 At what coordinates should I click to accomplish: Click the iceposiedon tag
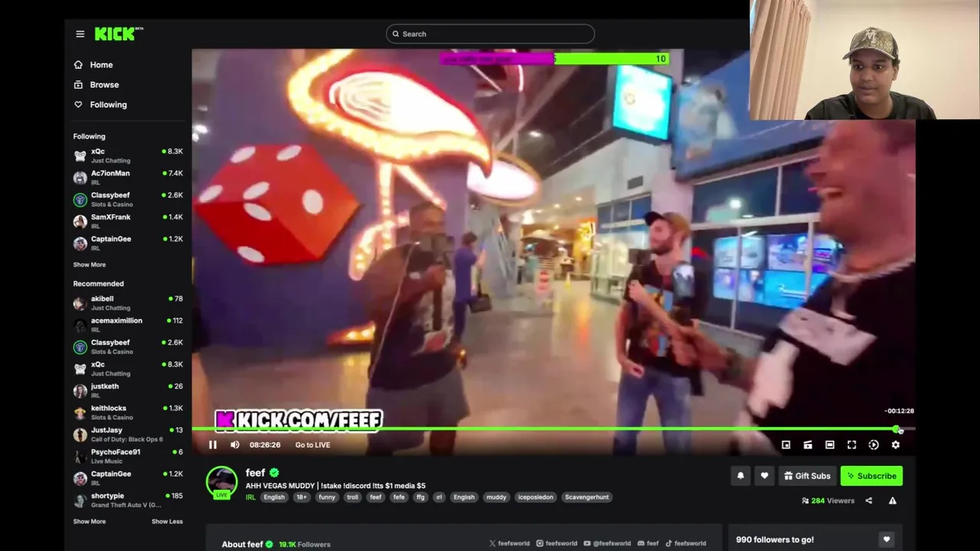coord(535,497)
